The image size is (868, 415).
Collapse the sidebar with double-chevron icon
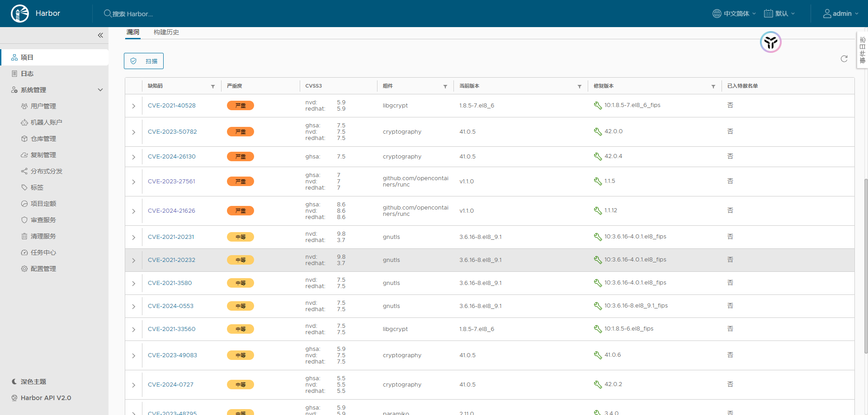point(100,35)
